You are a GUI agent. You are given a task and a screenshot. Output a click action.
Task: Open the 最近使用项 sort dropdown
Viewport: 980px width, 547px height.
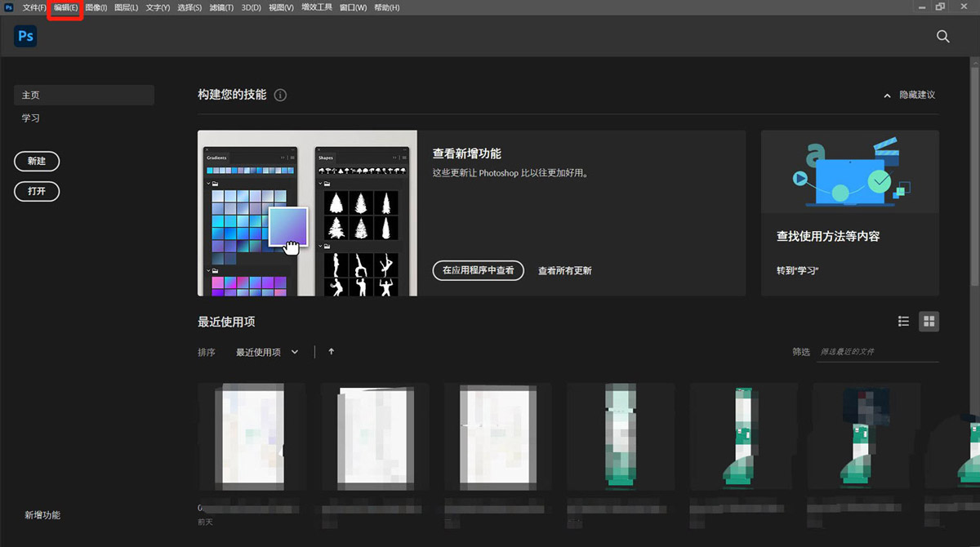[267, 353]
